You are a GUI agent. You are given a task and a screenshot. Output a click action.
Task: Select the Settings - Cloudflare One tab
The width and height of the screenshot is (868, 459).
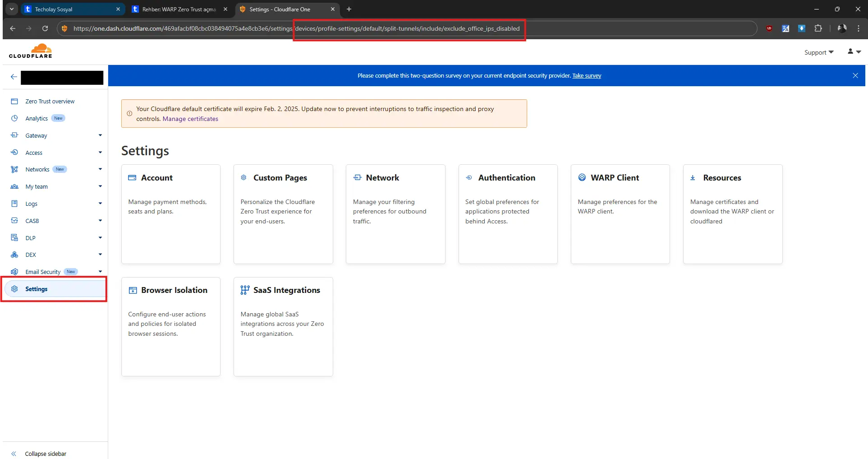pyautogui.click(x=288, y=9)
